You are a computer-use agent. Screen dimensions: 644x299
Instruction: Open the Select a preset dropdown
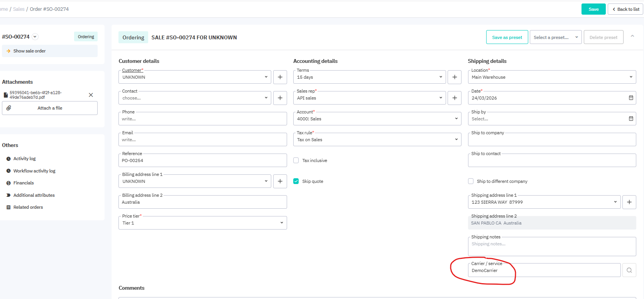click(x=556, y=37)
